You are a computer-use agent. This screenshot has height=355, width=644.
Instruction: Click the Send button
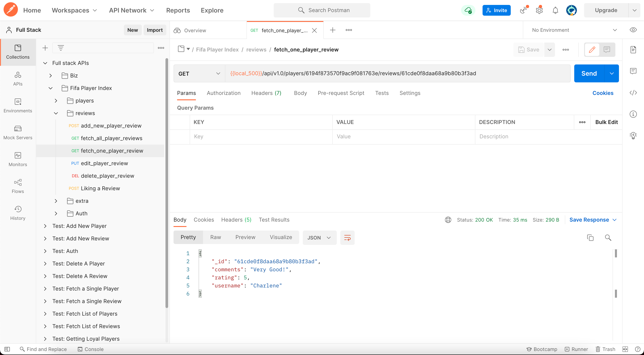pyautogui.click(x=589, y=74)
